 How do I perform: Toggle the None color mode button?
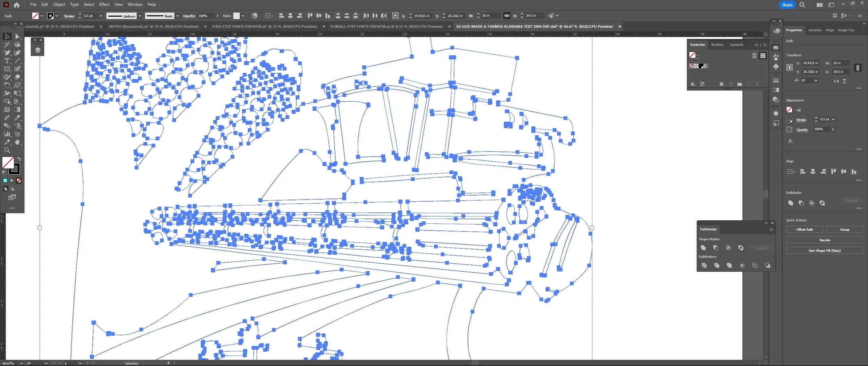19,180
